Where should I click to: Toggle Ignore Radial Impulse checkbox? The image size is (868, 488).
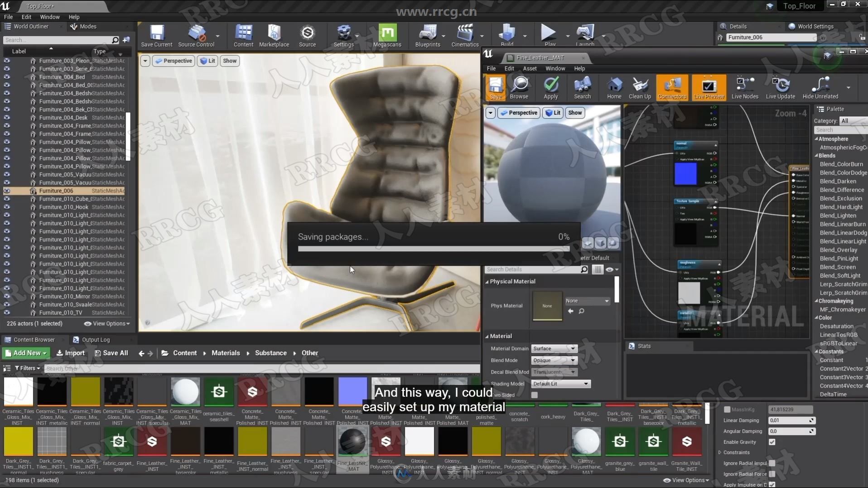point(772,464)
